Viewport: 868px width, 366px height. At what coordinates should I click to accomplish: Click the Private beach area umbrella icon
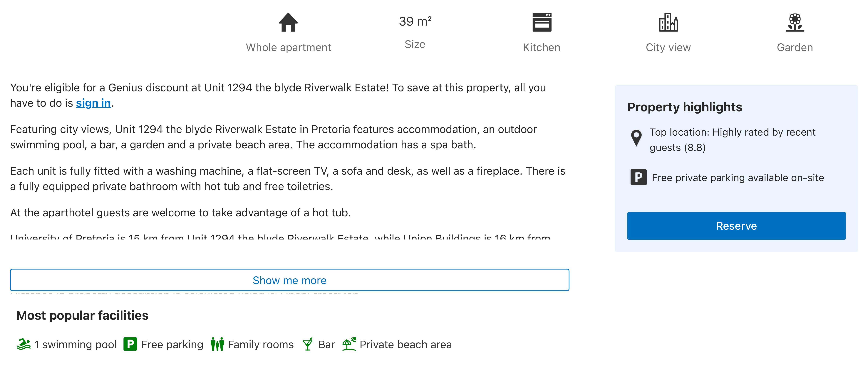(x=349, y=344)
